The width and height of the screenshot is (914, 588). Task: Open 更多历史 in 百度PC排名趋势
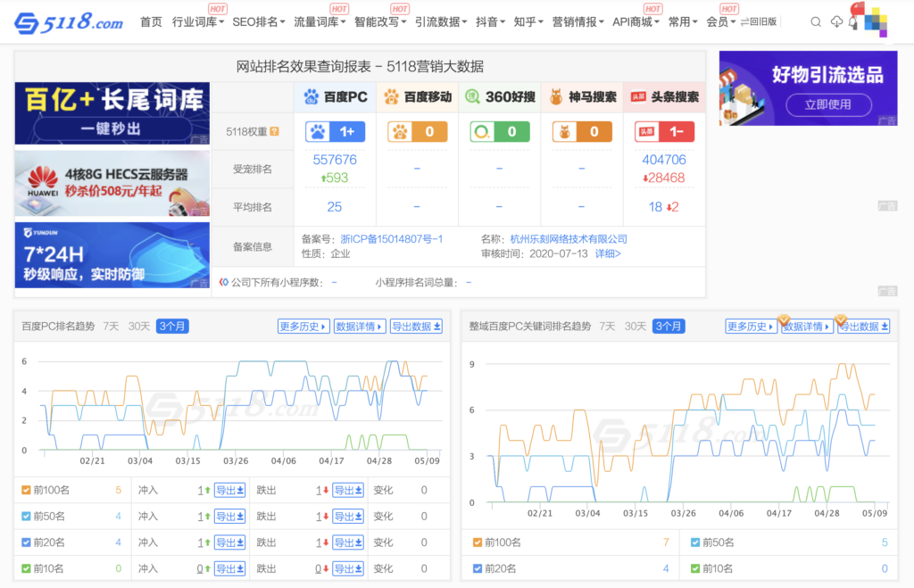point(303,327)
